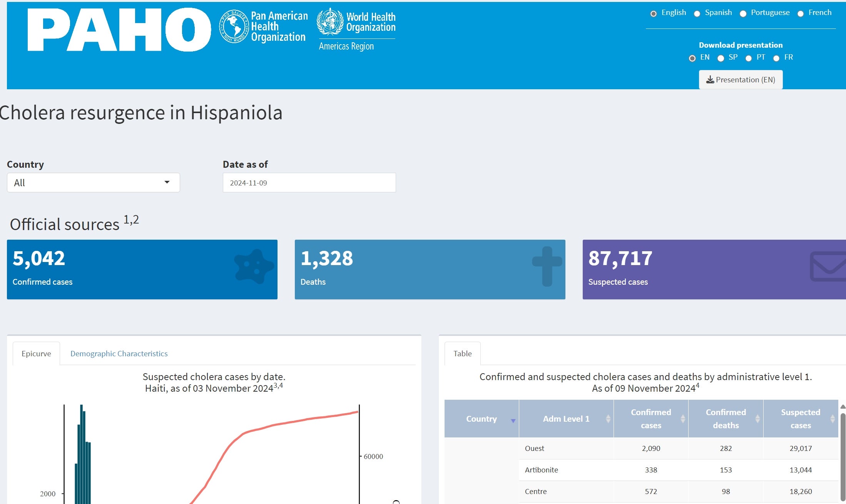Sort table by Suspected cases arrows
The width and height of the screenshot is (846, 504).
(833, 419)
